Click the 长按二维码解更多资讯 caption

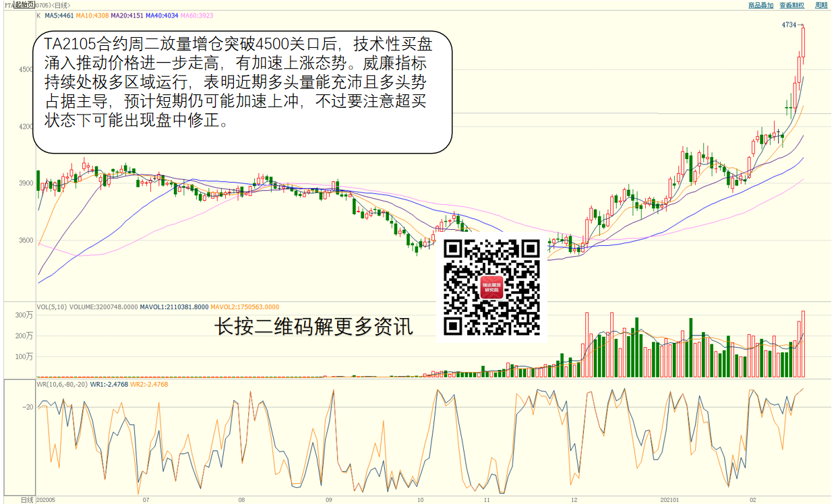(x=314, y=327)
